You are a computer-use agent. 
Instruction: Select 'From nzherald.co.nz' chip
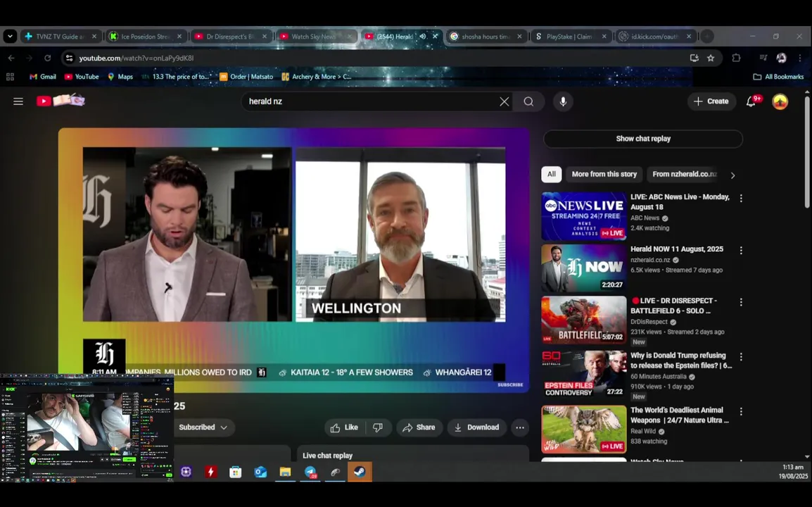684,174
